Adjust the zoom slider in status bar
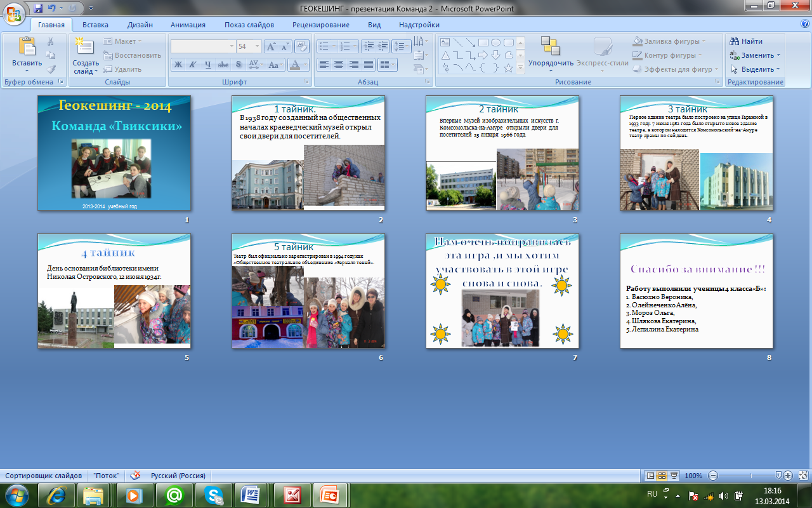 pyautogui.click(x=778, y=476)
